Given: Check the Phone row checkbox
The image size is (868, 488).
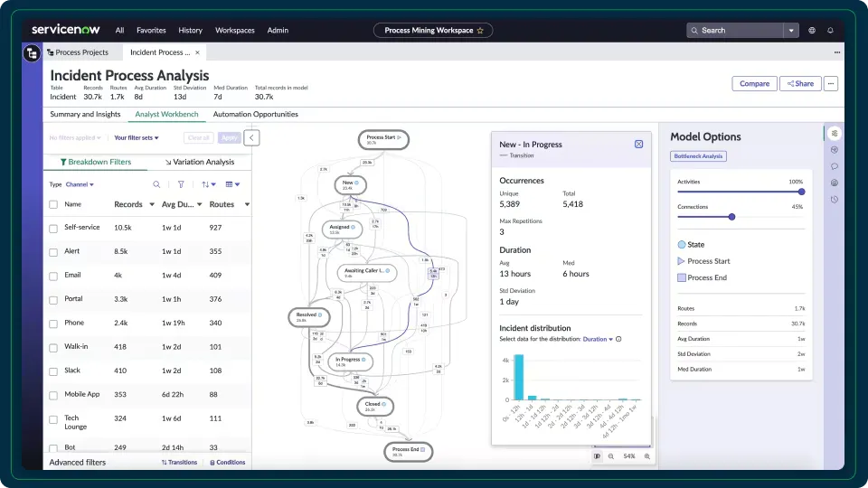Looking at the screenshot, I should click(53, 324).
